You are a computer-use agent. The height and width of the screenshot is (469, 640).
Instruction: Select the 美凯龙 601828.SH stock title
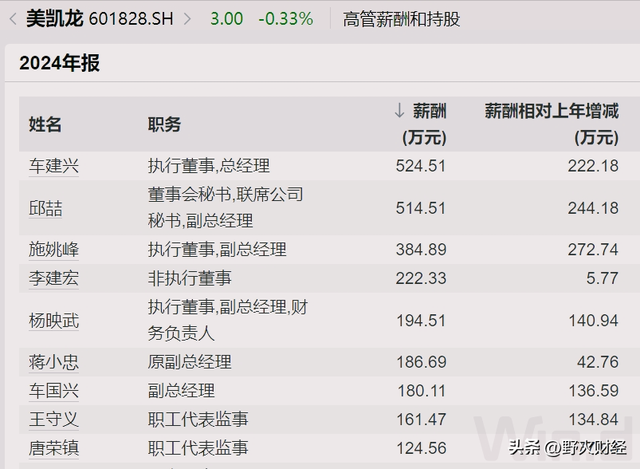pyautogui.click(x=100, y=19)
